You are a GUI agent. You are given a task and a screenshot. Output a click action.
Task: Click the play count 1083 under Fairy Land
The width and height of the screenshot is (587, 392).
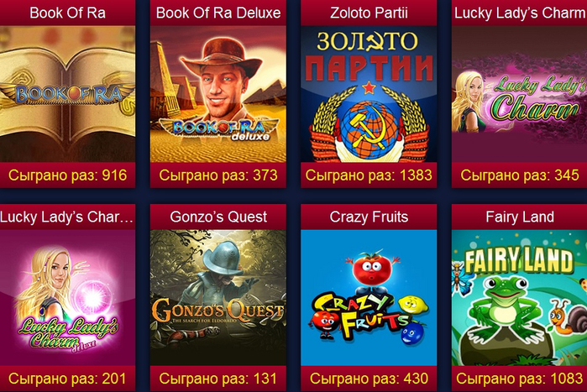(520, 379)
